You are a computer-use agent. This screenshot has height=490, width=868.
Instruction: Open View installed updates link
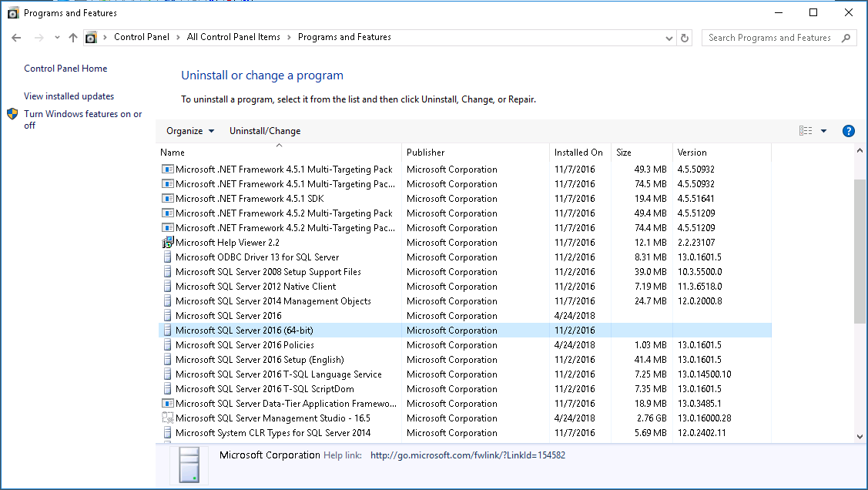point(69,96)
